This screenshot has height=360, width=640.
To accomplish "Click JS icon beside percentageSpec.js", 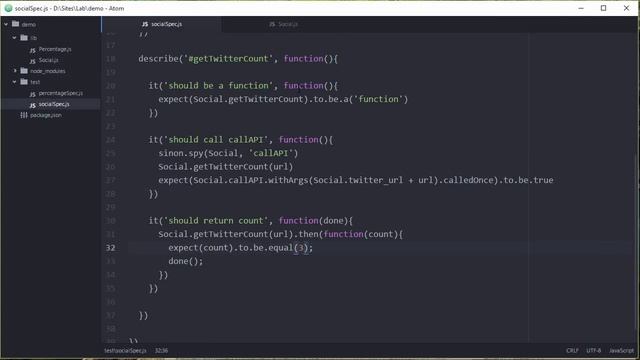I will point(33,94).
